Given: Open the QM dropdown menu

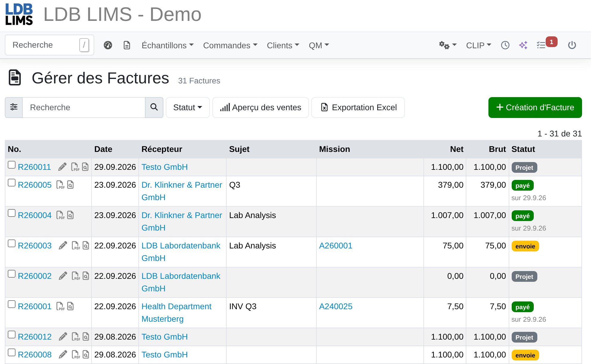Looking at the screenshot, I should click(319, 45).
